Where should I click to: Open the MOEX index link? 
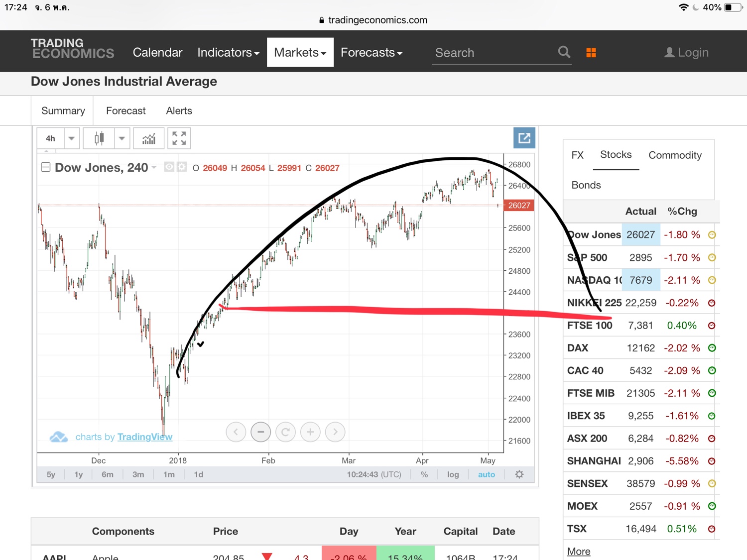point(582,506)
